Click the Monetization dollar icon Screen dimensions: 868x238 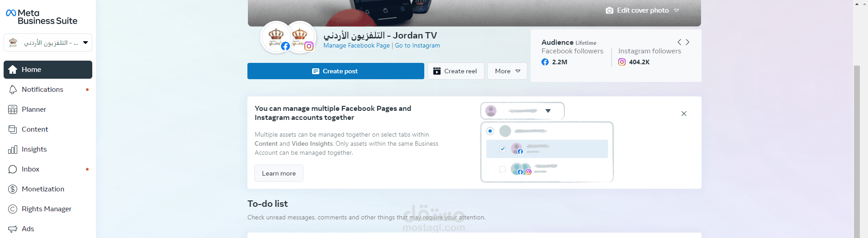coord(13,189)
